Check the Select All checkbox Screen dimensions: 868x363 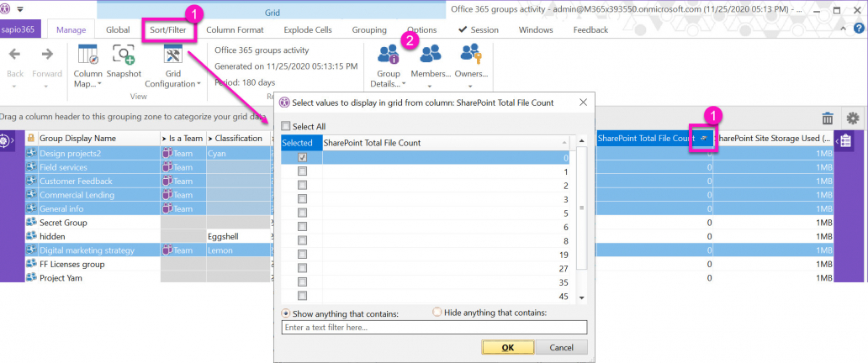click(285, 126)
